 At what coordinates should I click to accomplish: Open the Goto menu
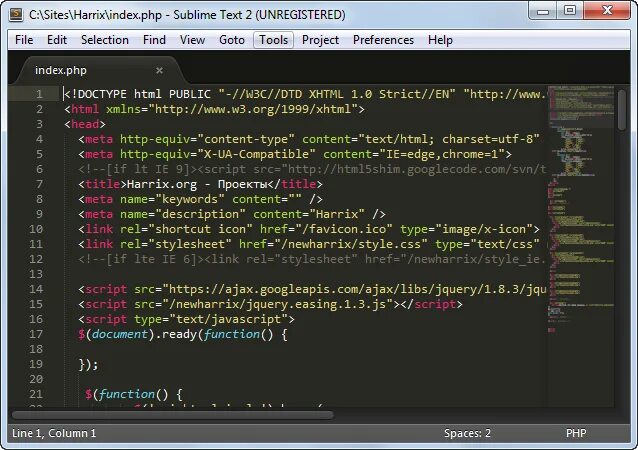(232, 40)
